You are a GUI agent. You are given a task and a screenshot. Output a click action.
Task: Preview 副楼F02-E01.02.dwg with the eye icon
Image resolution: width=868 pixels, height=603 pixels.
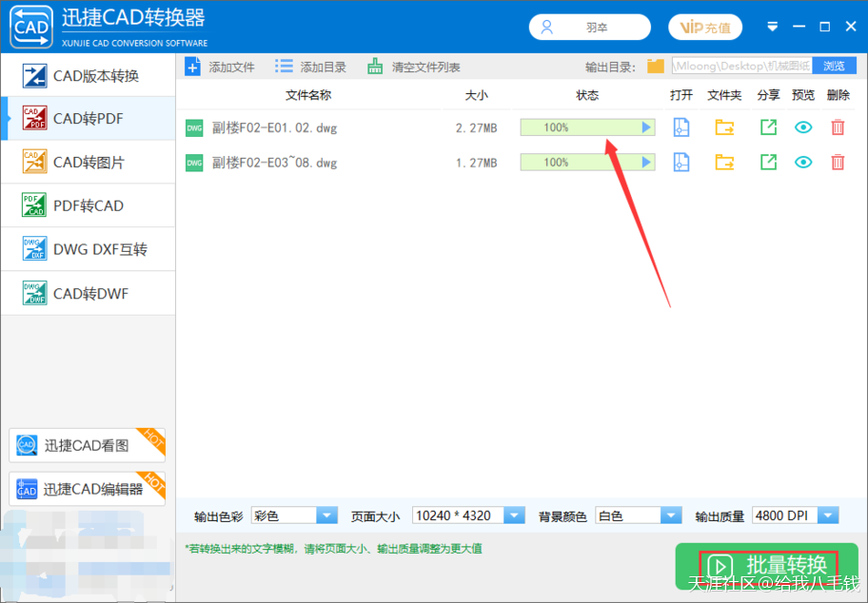[802, 126]
